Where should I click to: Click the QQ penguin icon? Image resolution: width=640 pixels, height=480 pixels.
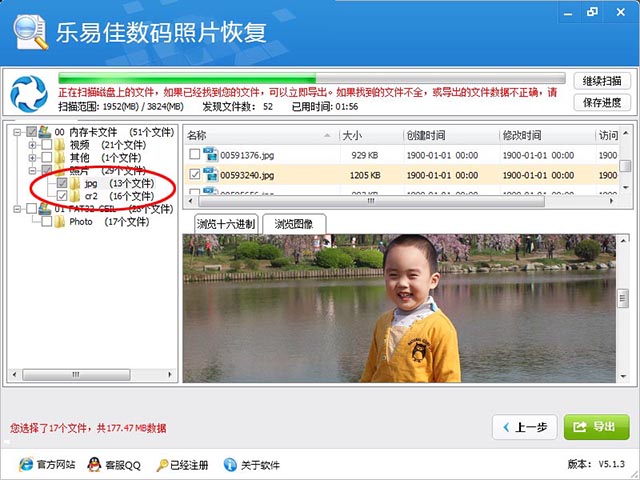(94, 464)
